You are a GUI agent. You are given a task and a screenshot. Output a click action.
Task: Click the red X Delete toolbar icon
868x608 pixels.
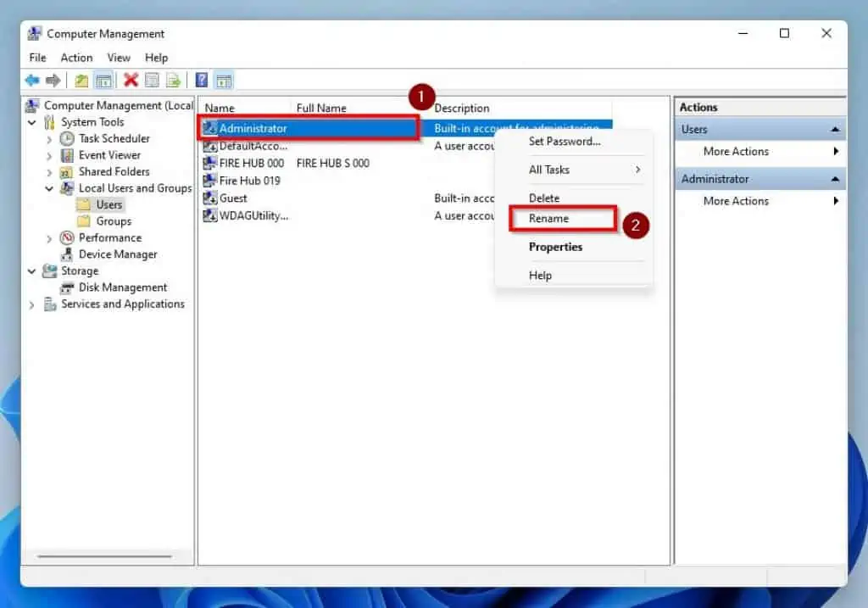131,81
